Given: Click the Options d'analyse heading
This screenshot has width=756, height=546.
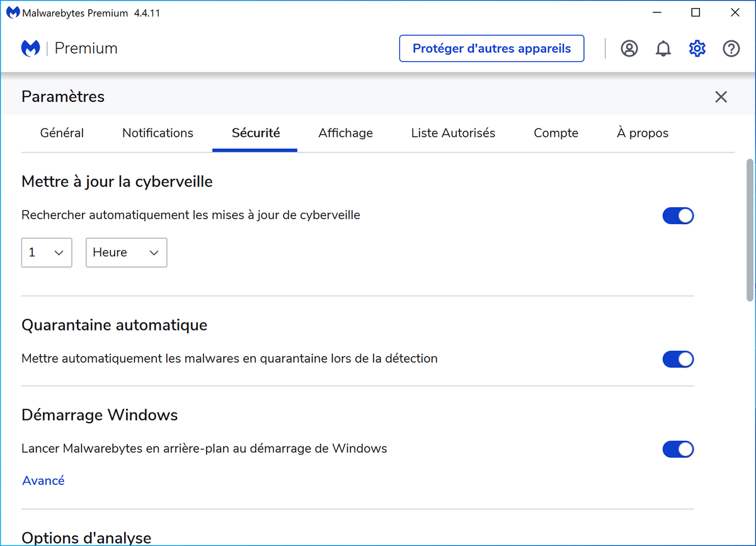Looking at the screenshot, I should (x=86, y=538).
